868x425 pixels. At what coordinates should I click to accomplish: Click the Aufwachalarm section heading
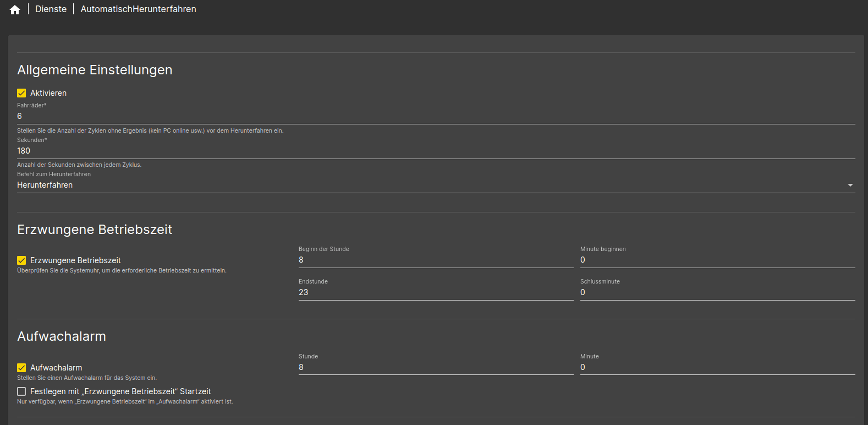[62, 336]
